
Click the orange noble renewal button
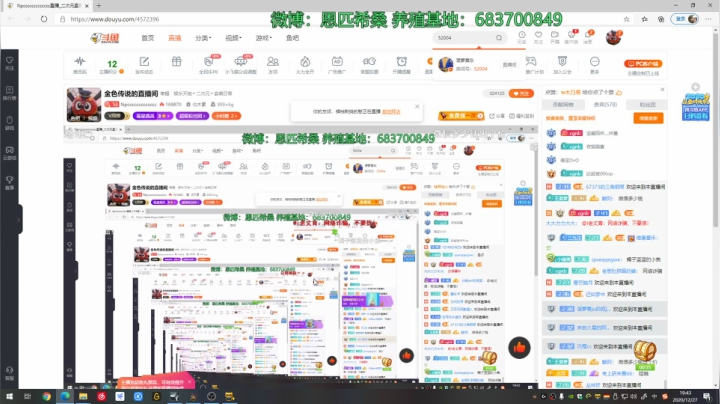coord(648,118)
